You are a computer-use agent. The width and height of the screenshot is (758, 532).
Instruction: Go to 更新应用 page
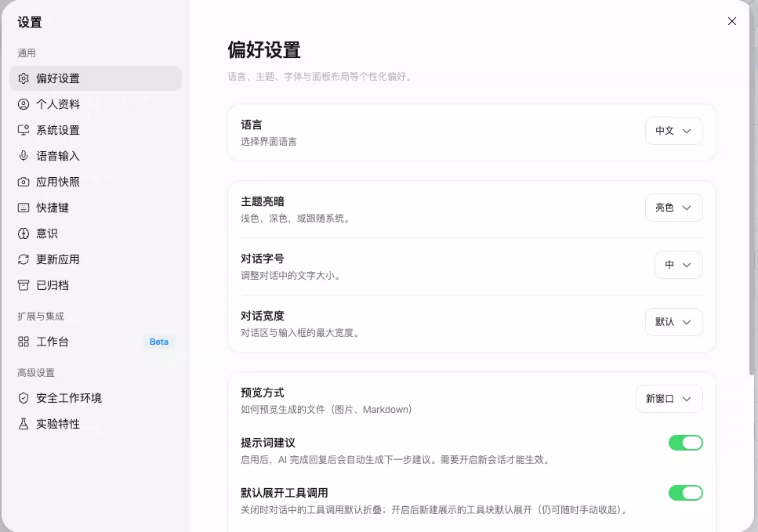(x=96, y=259)
